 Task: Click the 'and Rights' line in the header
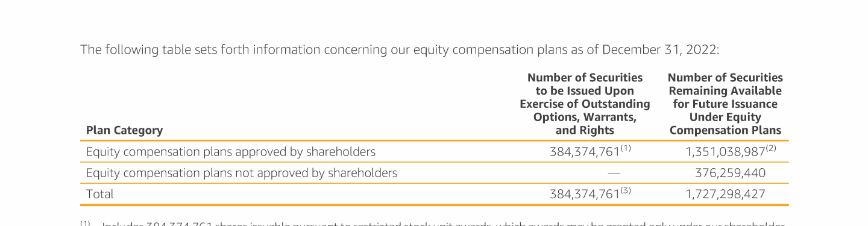click(585, 130)
